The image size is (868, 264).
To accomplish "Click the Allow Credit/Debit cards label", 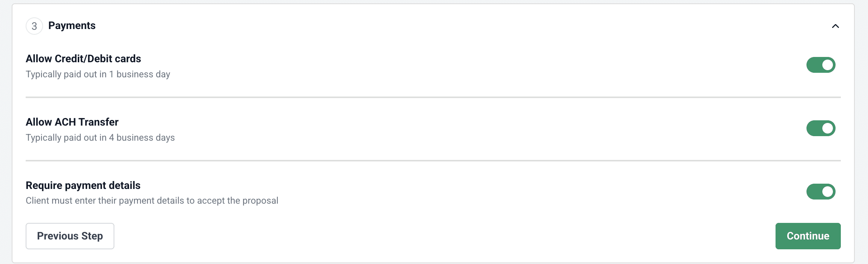I will point(83,59).
